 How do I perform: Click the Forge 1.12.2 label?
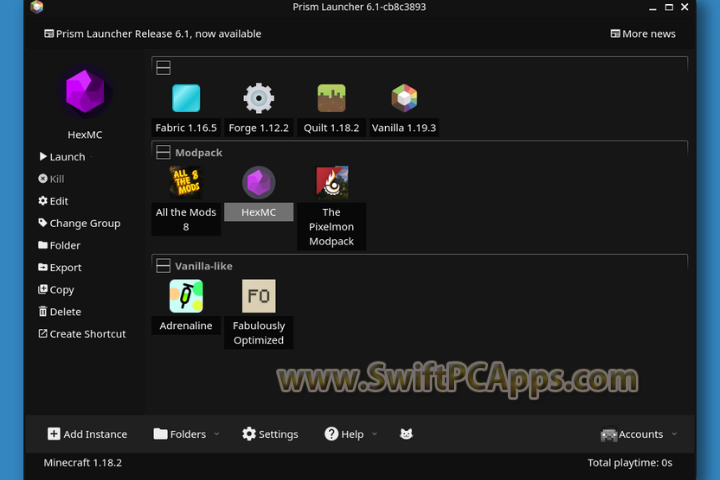(x=259, y=128)
